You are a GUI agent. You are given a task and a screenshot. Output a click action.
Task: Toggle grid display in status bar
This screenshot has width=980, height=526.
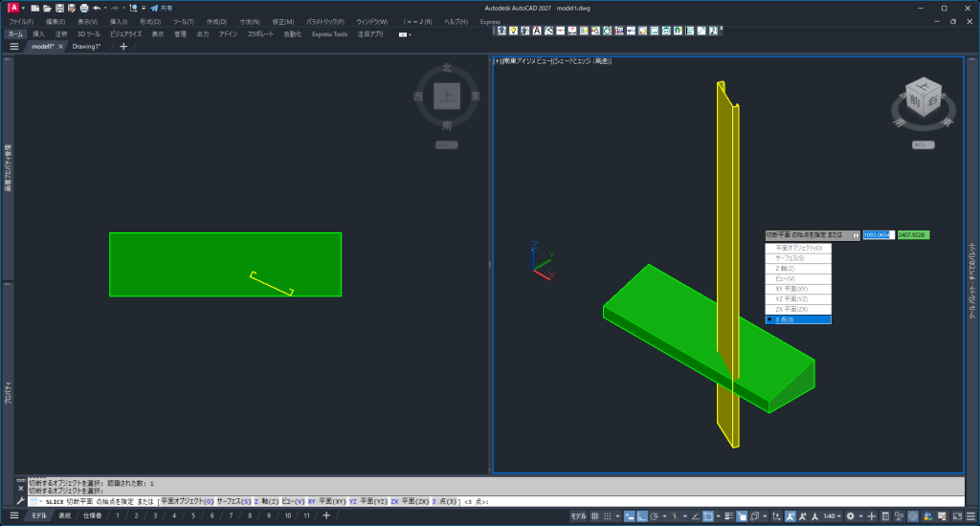click(x=595, y=516)
